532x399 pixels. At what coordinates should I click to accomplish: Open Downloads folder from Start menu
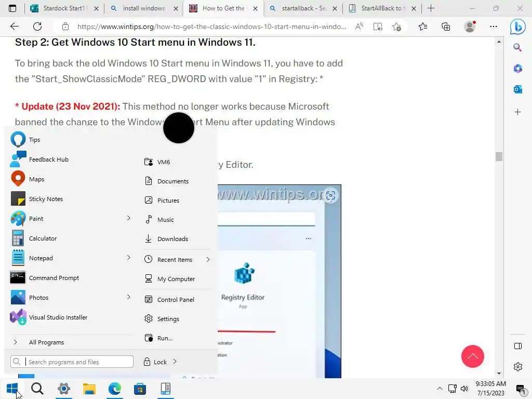click(177, 239)
